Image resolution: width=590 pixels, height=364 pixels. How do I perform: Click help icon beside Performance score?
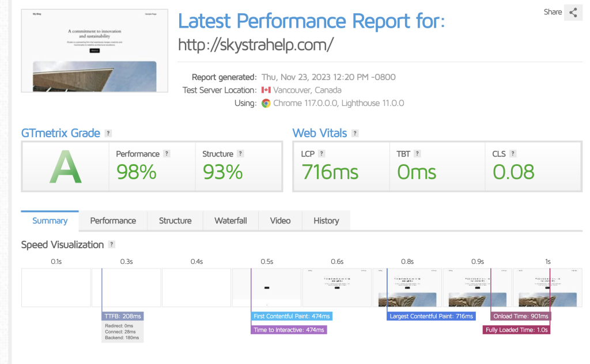click(167, 154)
